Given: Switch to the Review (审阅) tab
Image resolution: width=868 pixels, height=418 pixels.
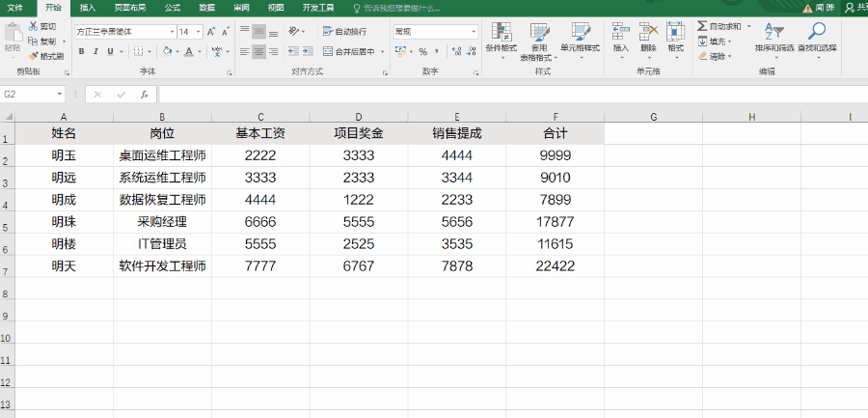Looking at the screenshot, I should 241,8.
